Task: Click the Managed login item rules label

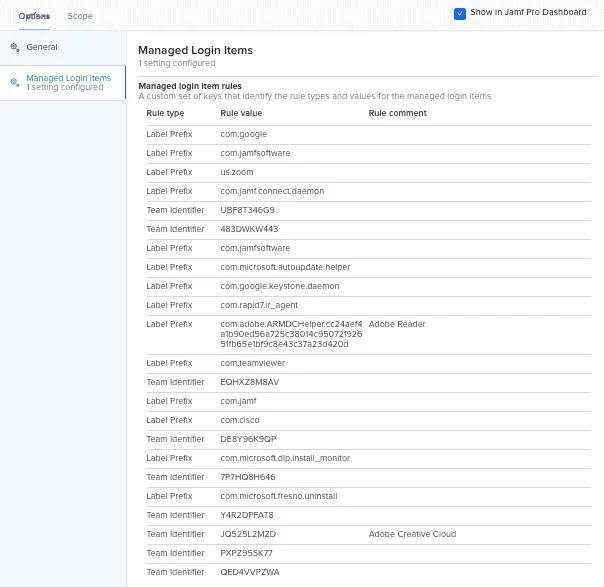Action: click(190, 86)
